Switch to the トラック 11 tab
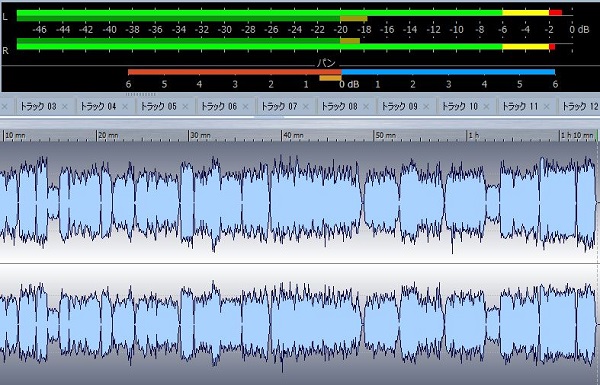The width and height of the screenshot is (600, 385). click(520, 106)
